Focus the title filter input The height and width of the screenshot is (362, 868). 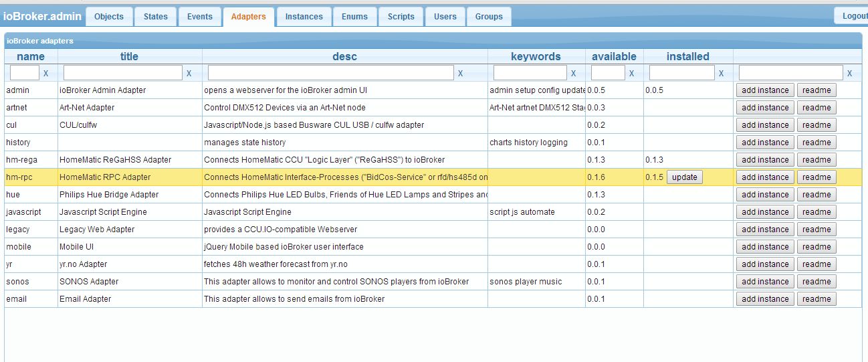tap(123, 73)
